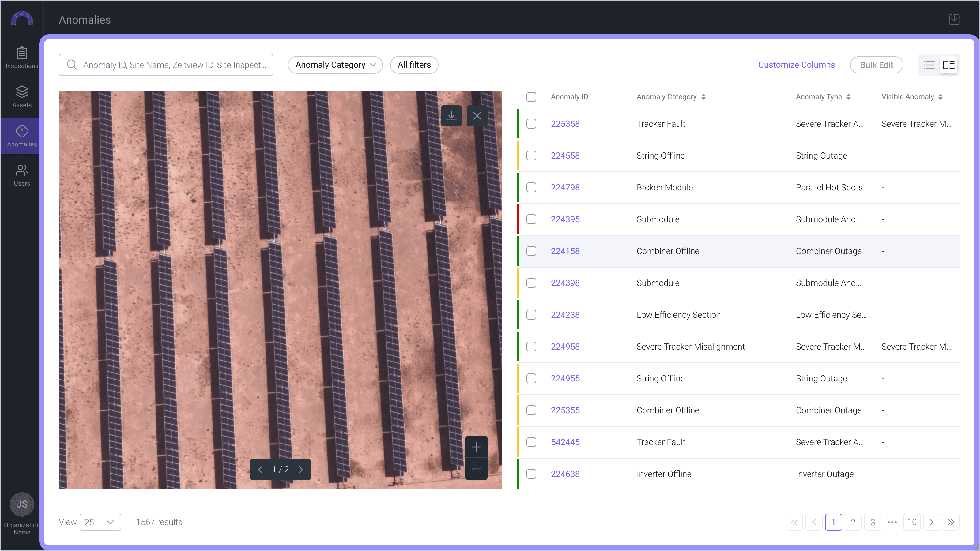Viewport: 980px width, 551px height.
Task: Open Inspections in the sidebar
Action: 22,58
